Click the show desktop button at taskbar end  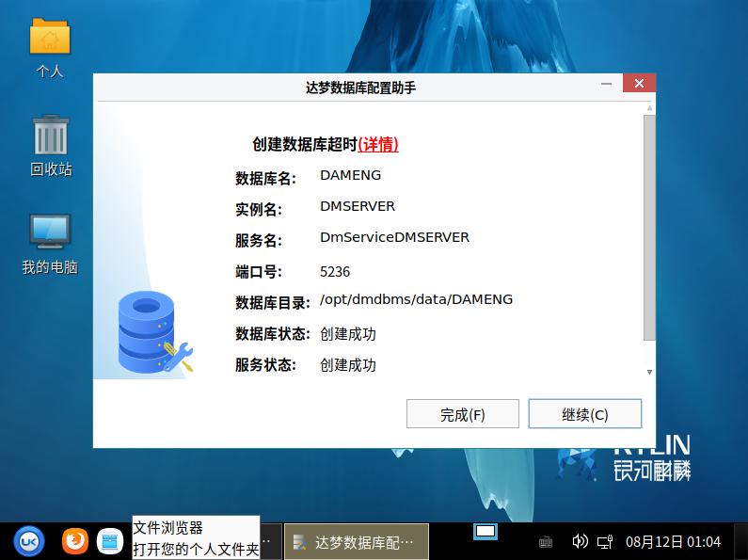click(x=740, y=541)
